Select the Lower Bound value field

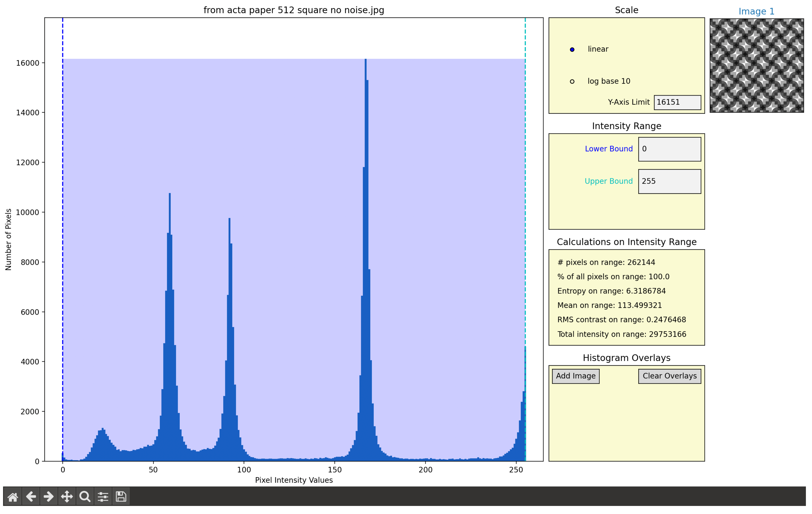pyautogui.click(x=669, y=149)
